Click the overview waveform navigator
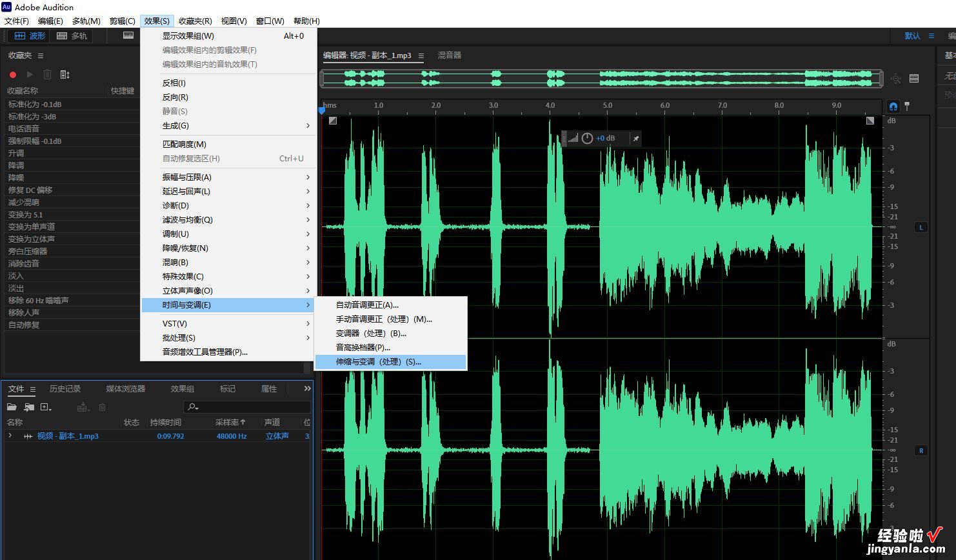 click(x=601, y=78)
